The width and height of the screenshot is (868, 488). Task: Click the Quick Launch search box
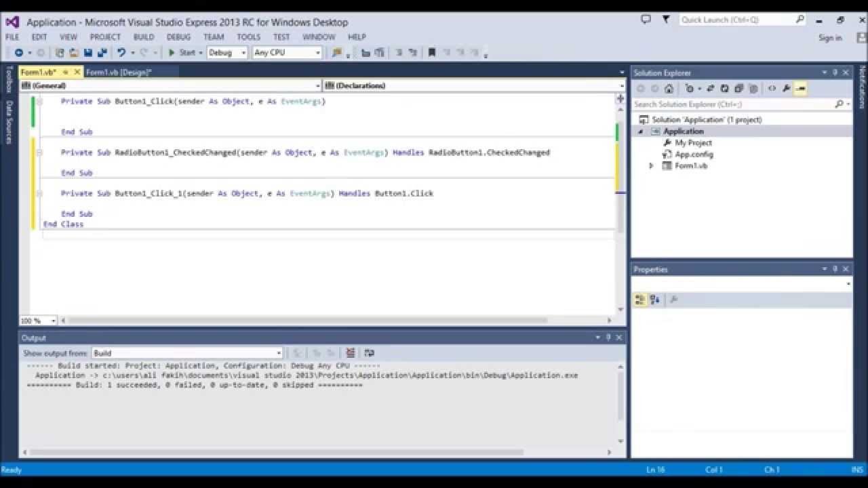pos(743,20)
